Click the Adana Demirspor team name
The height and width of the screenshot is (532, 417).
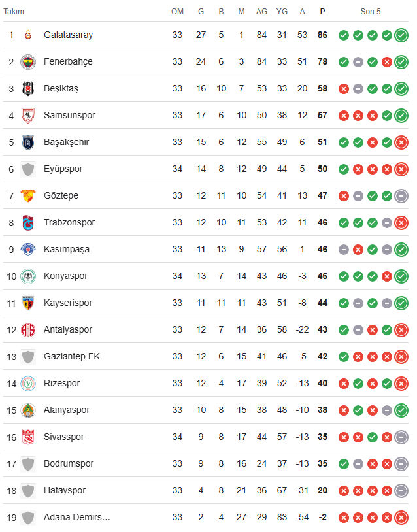[76, 517]
